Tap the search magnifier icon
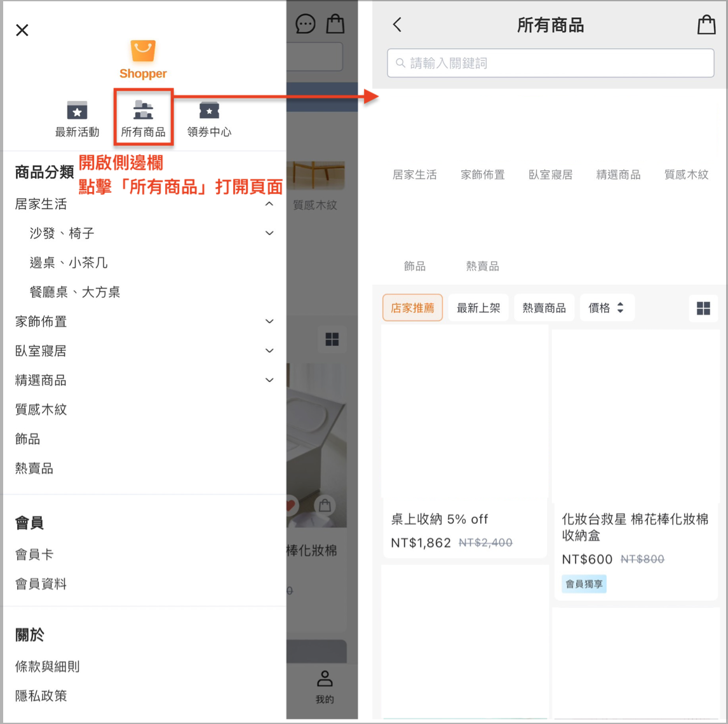Screen dimensions: 728x724 tap(400, 63)
